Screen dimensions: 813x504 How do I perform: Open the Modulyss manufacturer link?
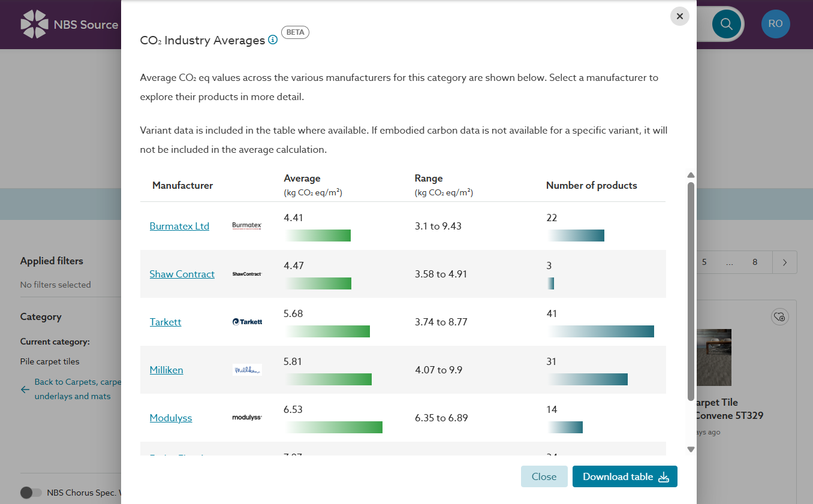point(171,418)
